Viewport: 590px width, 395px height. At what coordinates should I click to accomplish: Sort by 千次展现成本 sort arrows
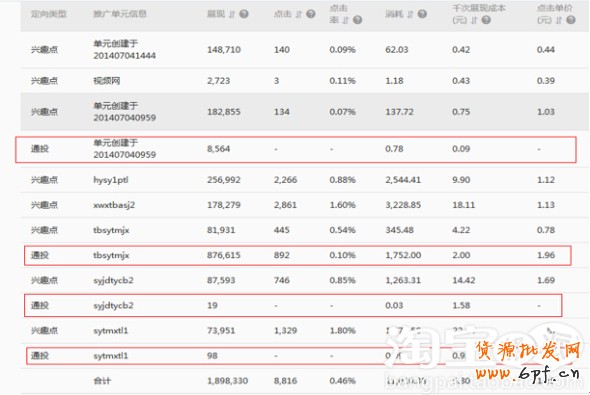click(474, 20)
